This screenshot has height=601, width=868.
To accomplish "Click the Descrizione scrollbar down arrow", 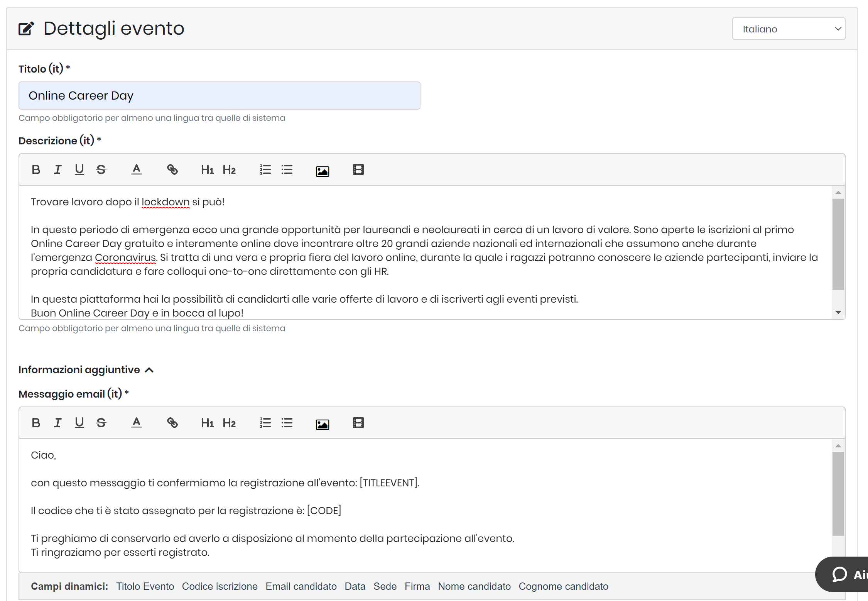I will 838,312.
